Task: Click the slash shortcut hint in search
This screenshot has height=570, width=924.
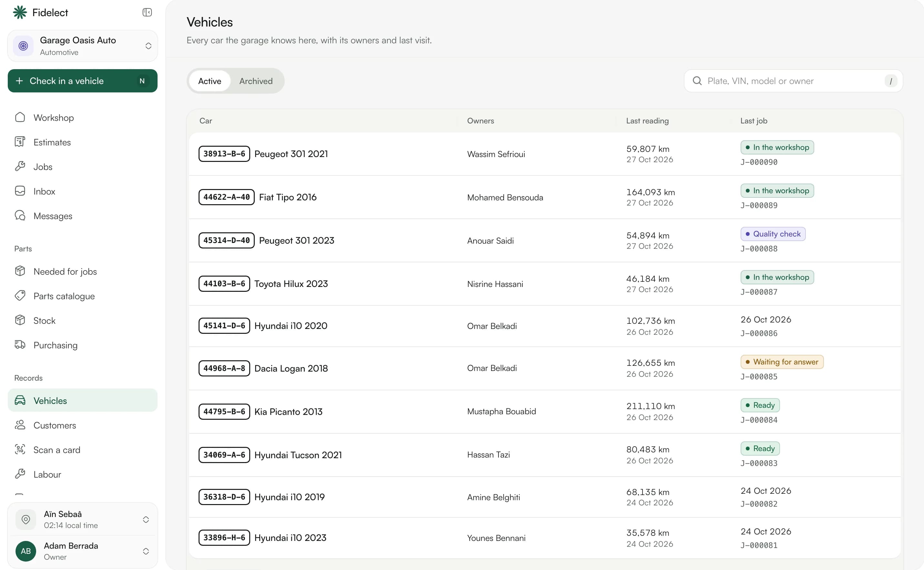Action: (x=891, y=81)
